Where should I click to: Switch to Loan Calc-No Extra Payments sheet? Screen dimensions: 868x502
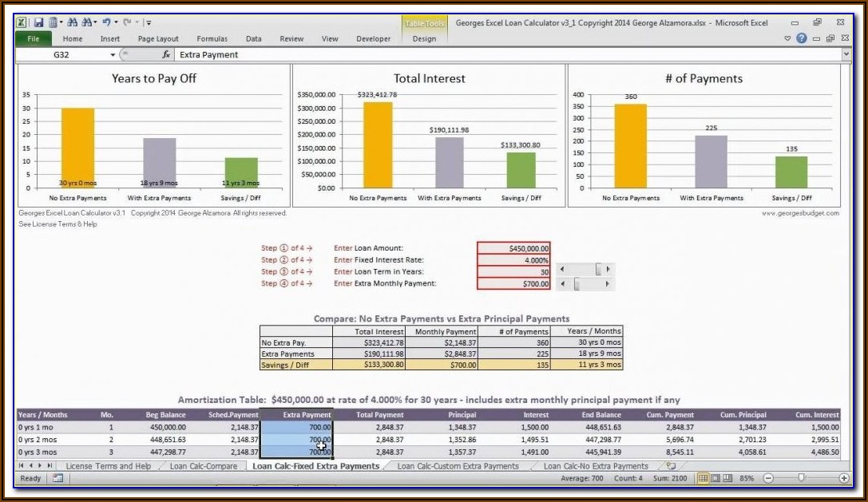point(596,466)
